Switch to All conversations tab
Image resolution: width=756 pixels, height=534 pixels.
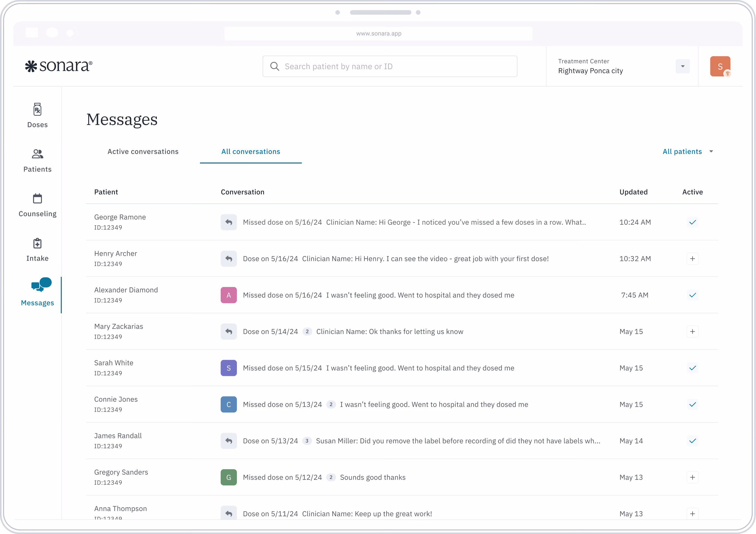point(251,152)
